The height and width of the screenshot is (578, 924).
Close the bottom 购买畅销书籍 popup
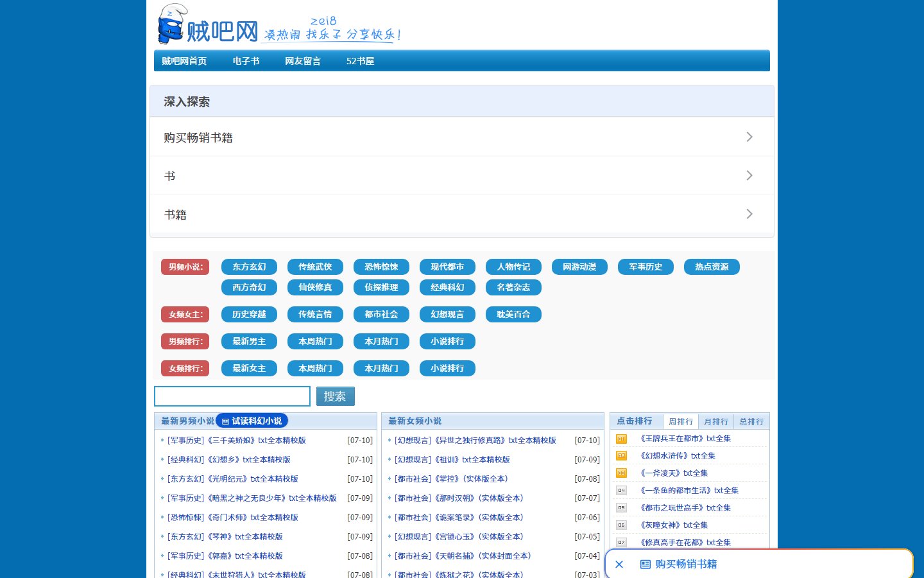click(619, 565)
